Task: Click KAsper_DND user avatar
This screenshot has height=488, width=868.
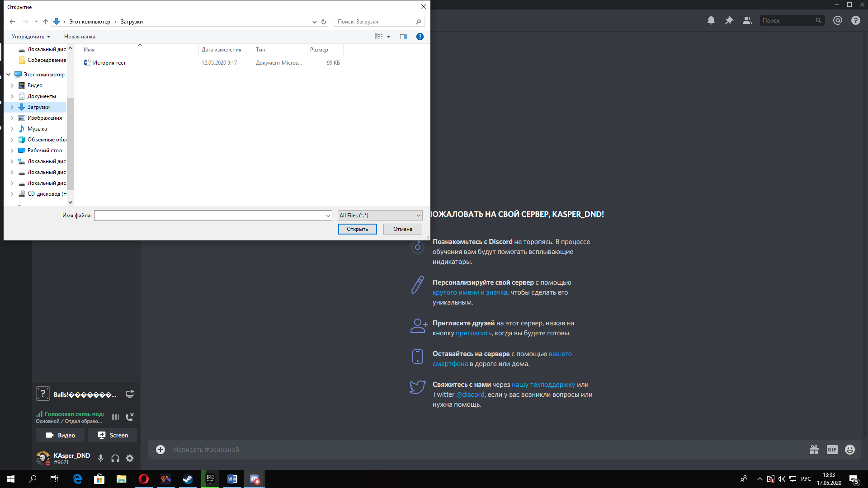Action: pyautogui.click(x=43, y=458)
